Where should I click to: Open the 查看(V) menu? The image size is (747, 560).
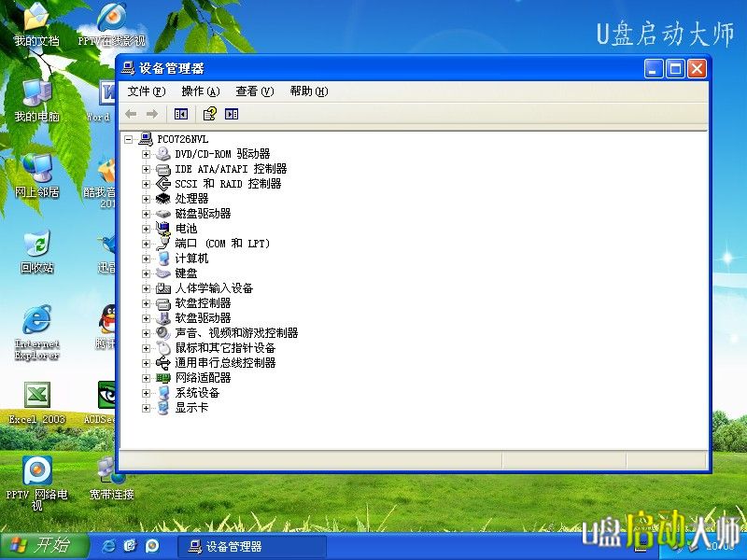[x=254, y=91]
